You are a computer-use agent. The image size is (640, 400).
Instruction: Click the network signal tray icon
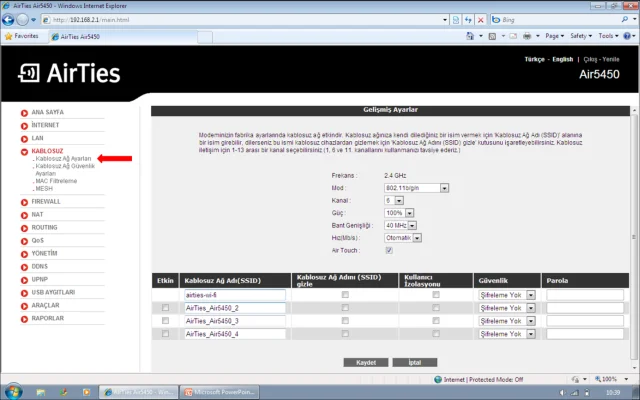pos(575,392)
